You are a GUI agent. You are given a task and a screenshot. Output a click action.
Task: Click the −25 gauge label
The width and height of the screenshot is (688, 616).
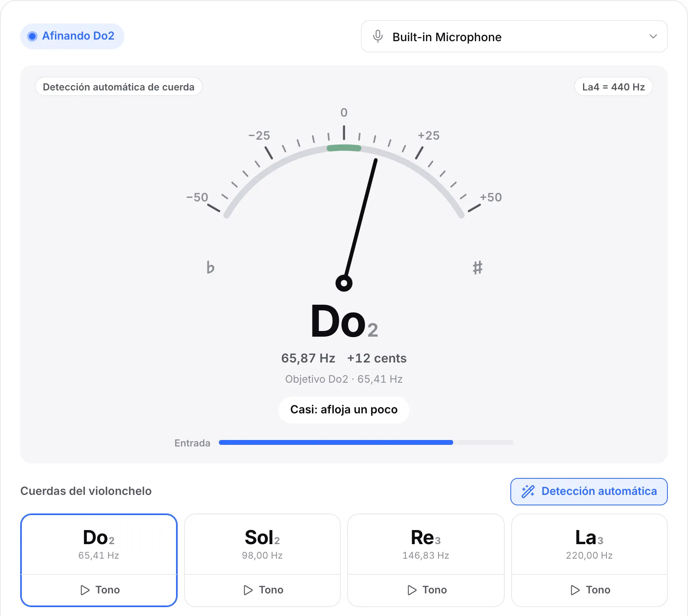tap(259, 135)
